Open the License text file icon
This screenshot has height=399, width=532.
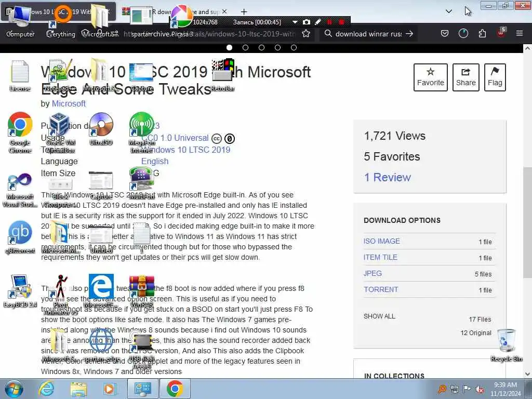[20, 75]
